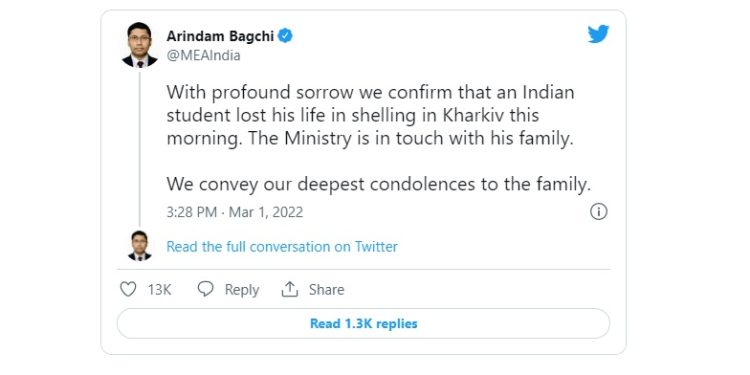This screenshot has height=375, width=750.
Task: Click the Reply text label
Action: point(242,290)
